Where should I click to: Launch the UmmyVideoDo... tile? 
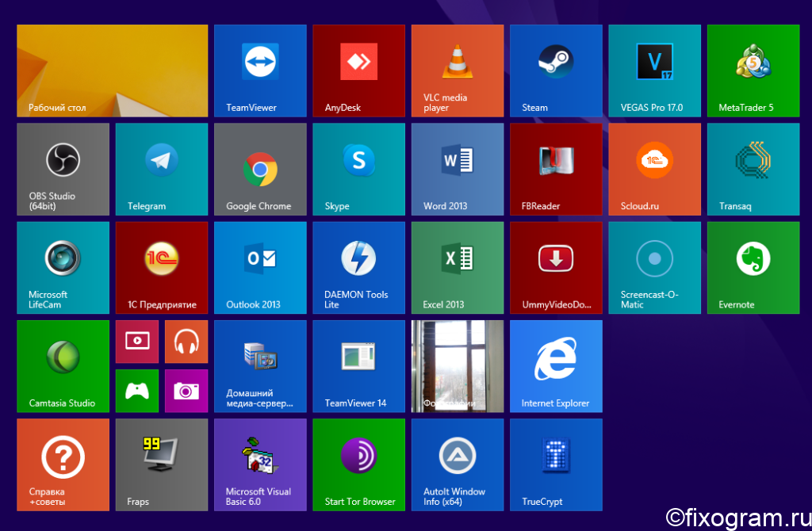click(x=556, y=268)
